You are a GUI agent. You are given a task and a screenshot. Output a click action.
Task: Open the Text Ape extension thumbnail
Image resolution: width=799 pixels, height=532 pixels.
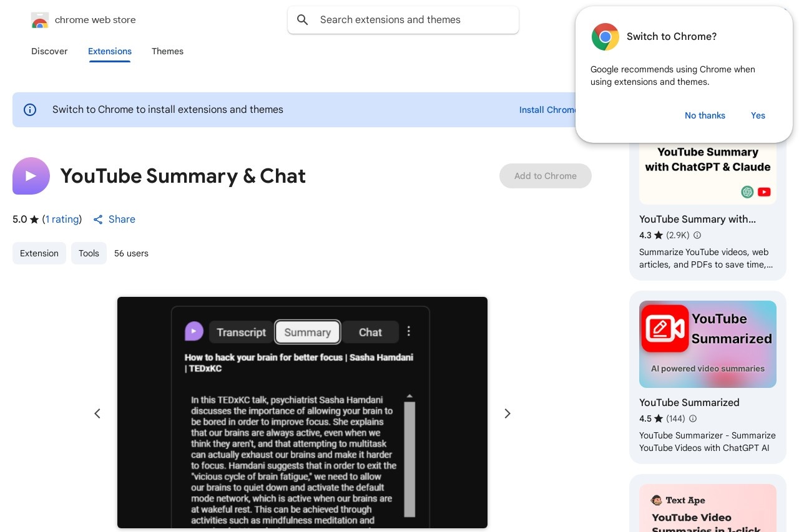click(x=708, y=508)
